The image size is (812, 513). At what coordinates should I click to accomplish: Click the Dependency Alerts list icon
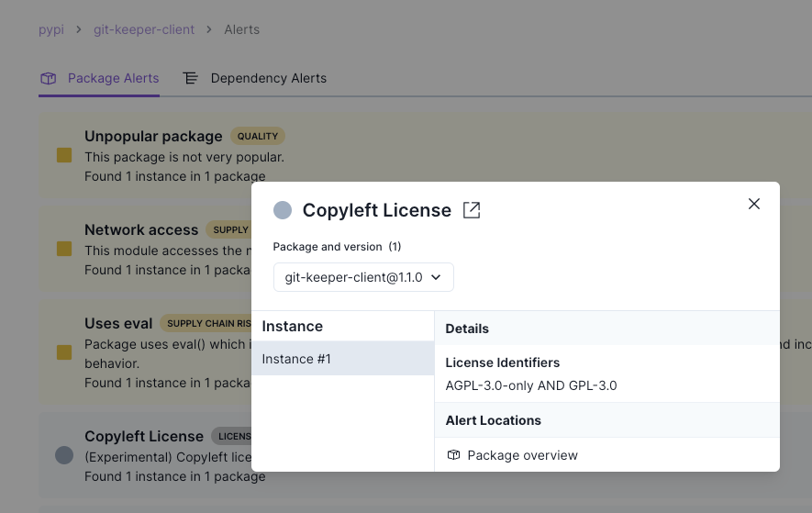191,79
